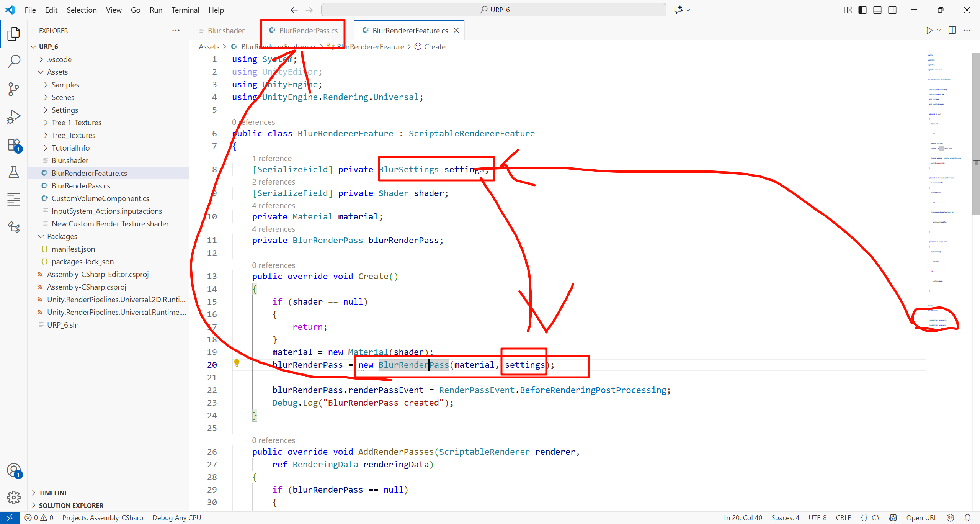Expand the Settings folder
Screen dimensions: 980x524
pyautogui.click(x=46, y=110)
